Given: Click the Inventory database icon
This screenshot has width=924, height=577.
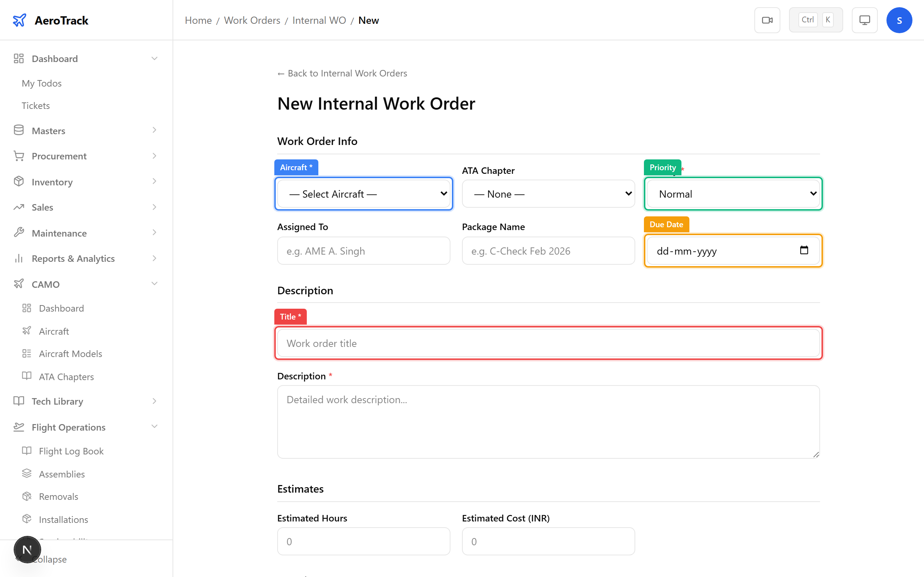Looking at the screenshot, I should [x=19, y=182].
